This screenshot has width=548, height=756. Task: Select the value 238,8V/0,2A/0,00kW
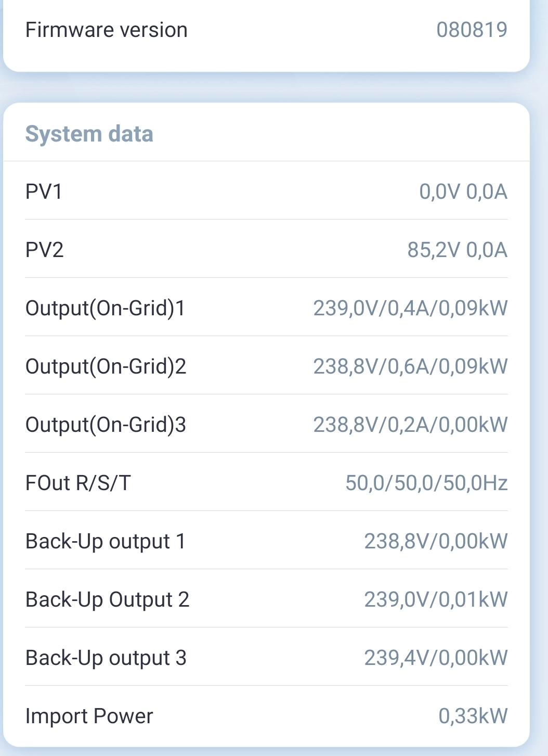410,425
